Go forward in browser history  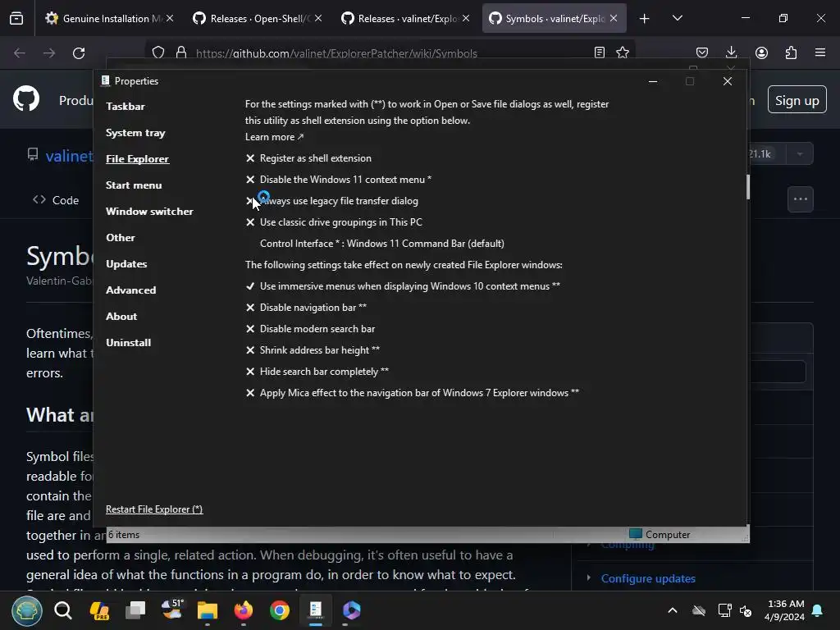(49, 53)
